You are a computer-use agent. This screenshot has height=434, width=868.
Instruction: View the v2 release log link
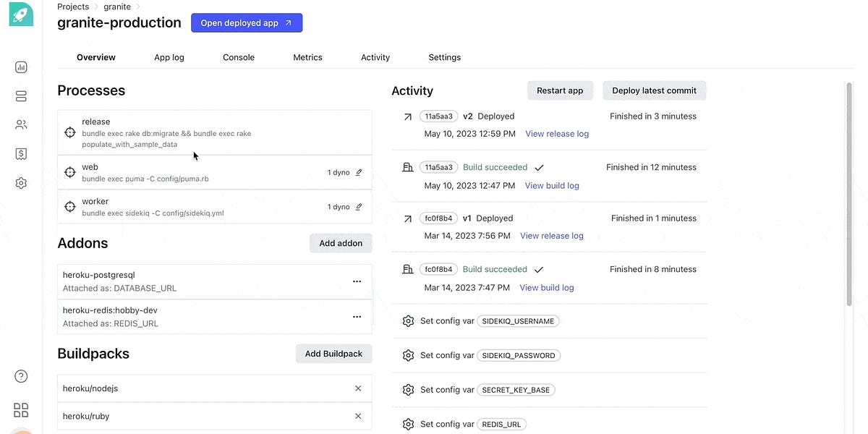point(557,134)
